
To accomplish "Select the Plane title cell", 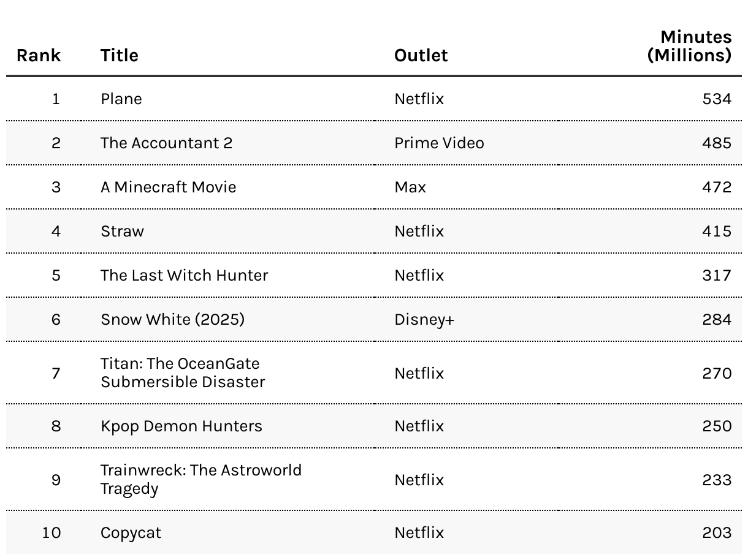I will tap(121, 99).
